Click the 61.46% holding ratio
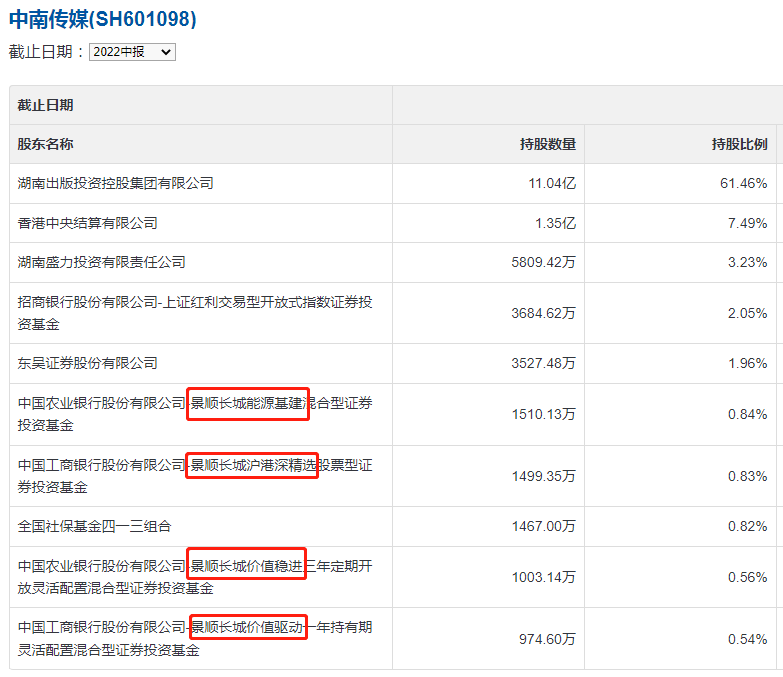 tap(744, 183)
